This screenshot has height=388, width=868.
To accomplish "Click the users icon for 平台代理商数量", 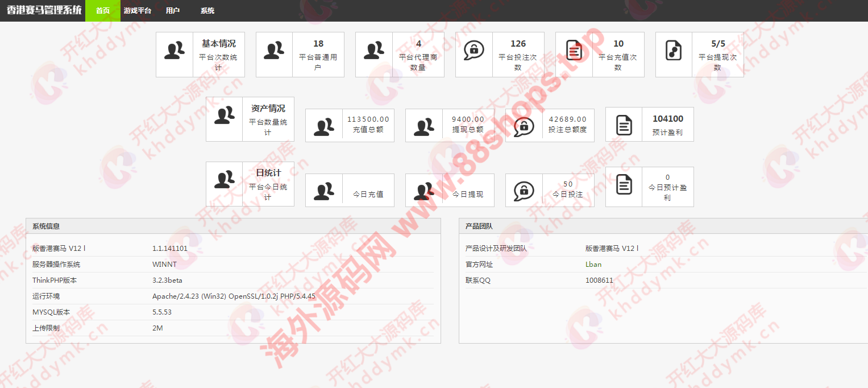I will click(x=374, y=51).
